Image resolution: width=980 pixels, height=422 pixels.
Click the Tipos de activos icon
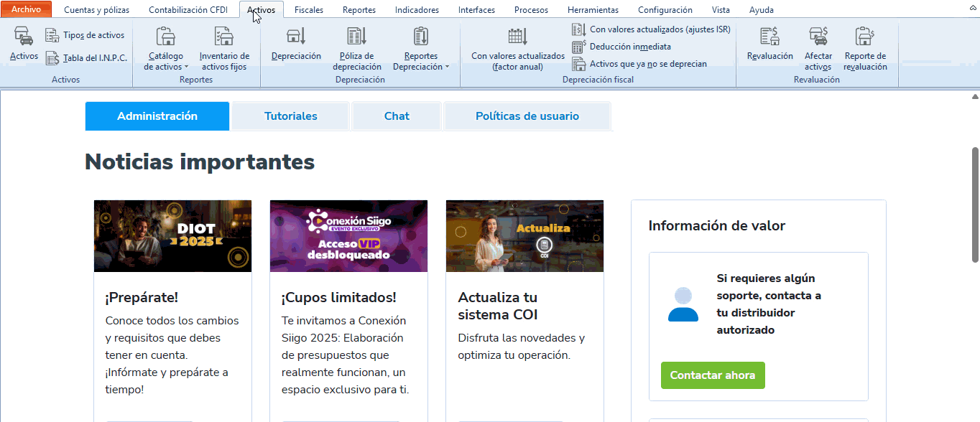click(52, 35)
